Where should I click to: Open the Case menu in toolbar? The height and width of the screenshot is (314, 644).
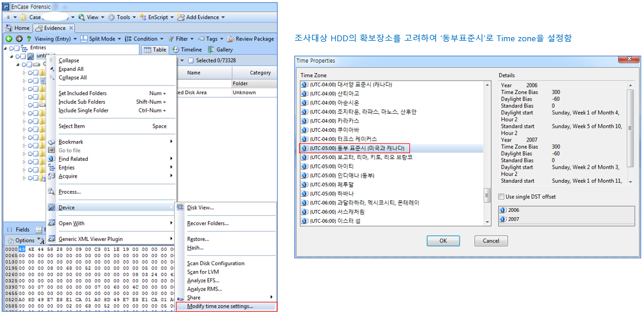point(47,17)
